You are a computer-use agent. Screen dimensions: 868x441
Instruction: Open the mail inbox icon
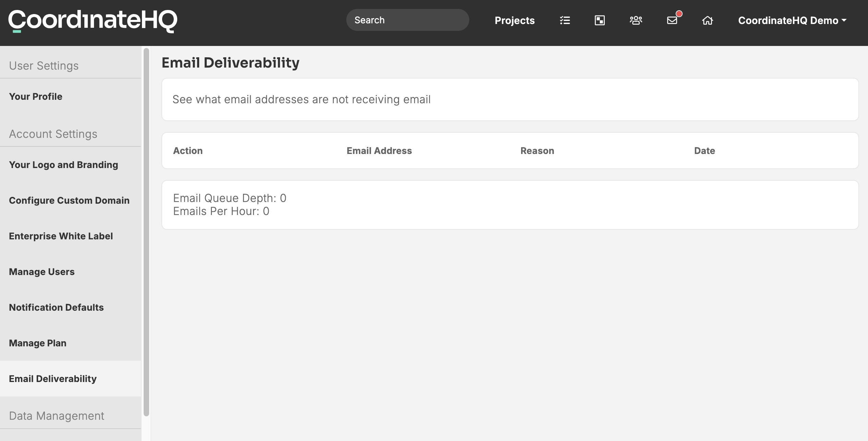click(672, 21)
